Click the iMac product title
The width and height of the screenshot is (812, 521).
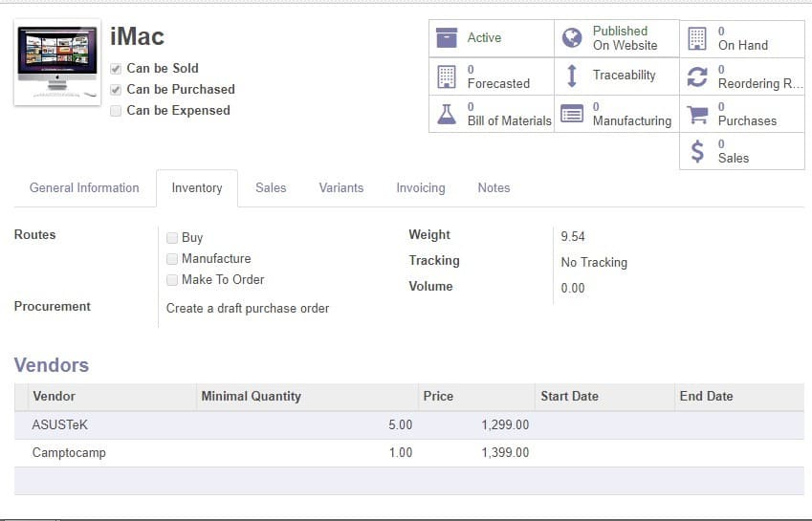point(137,36)
